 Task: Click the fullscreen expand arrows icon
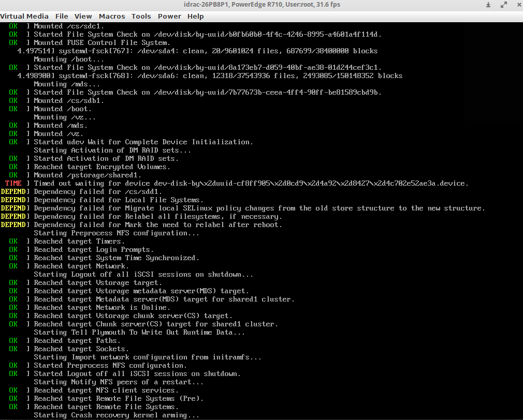point(504,5)
